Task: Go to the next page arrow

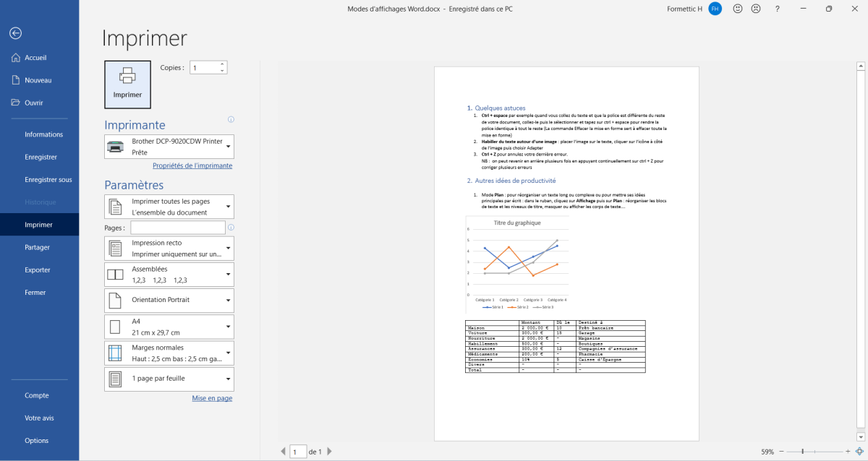Action: tap(330, 452)
